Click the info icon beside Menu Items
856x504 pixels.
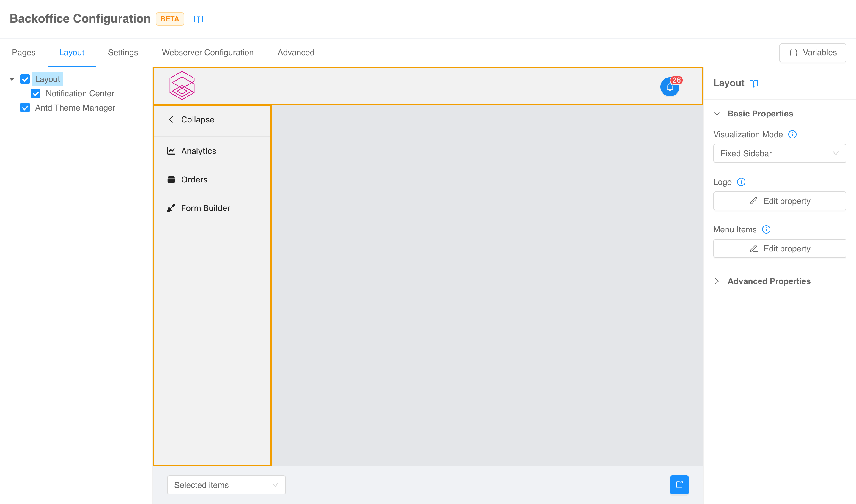[x=766, y=230]
